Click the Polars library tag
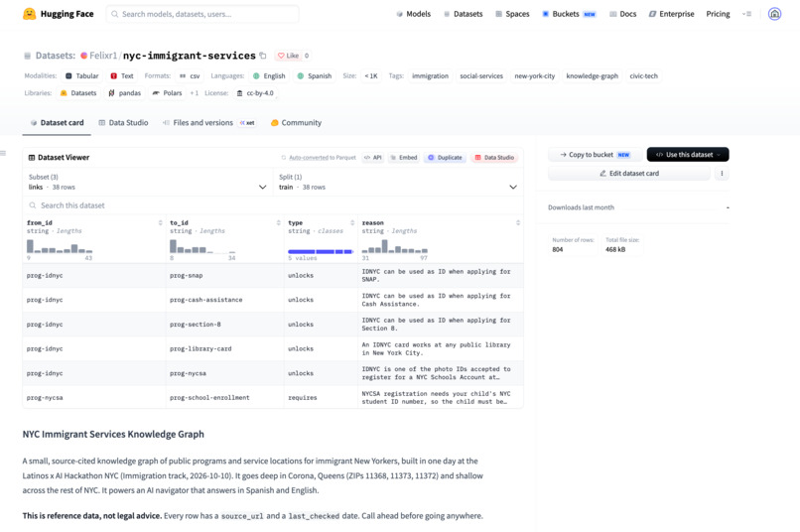 point(167,93)
